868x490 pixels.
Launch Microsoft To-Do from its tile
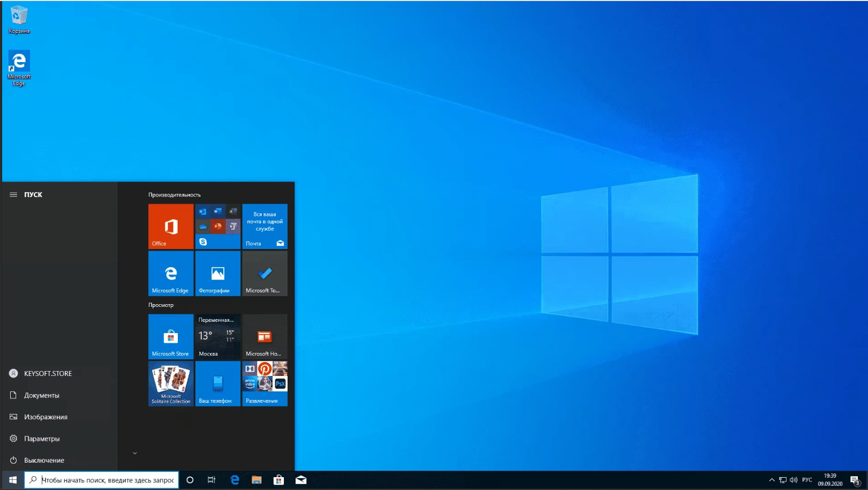pyautogui.click(x=265, y=274)
